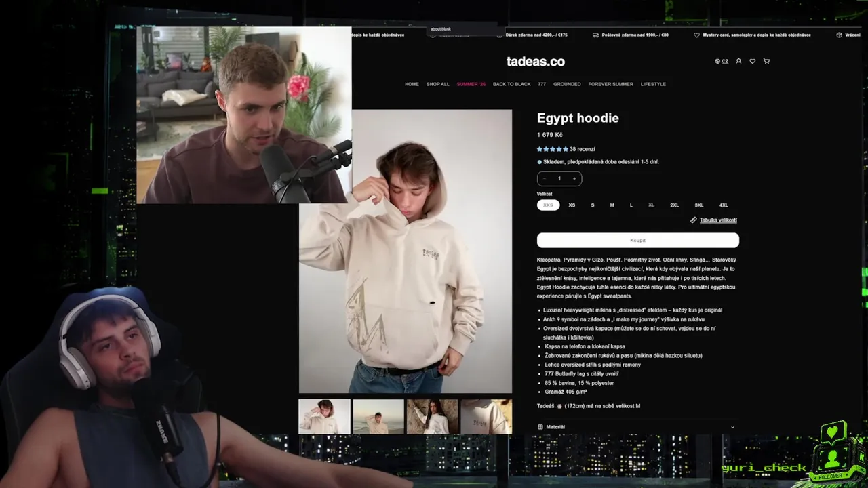The width and height of the screenshot is (868, 488).
Task: Select fourth thumbnail showing hoodie chest close-up
Action: (x=486, y=417)
